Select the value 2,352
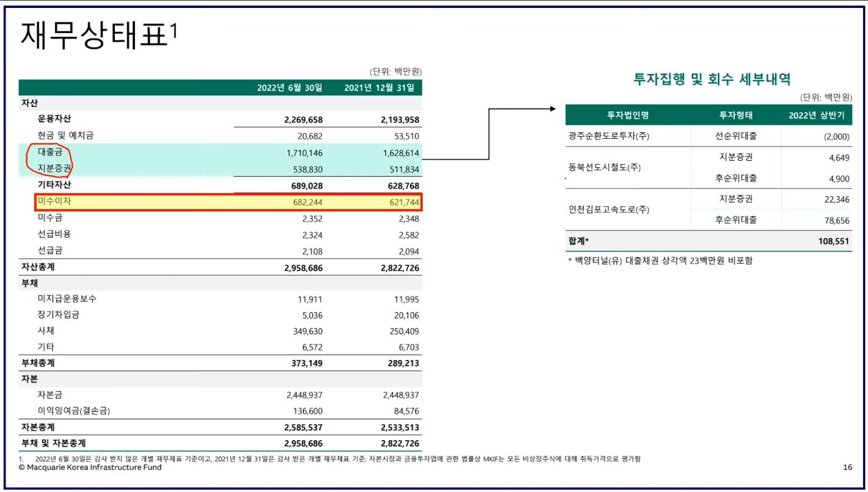Screen dimensions: 868x492 pos(312,219)
